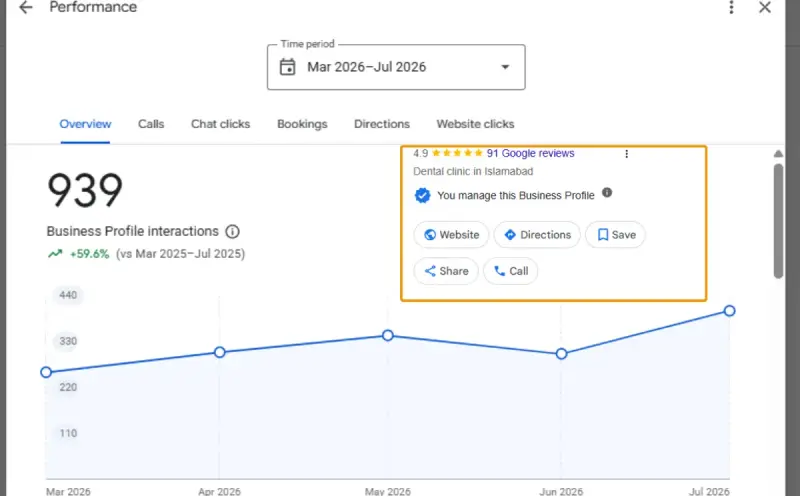The width and height of the screenshot is (800, 500).
Task: Click the blue verified badge icon
Action: coord(422,195)
